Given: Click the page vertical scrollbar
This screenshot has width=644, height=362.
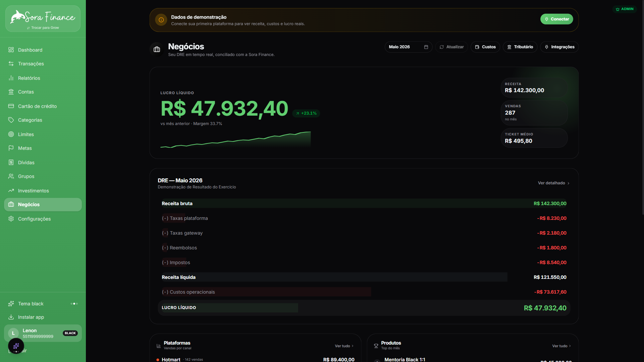Looking at the screenshot, I should (x=643, y=107).
